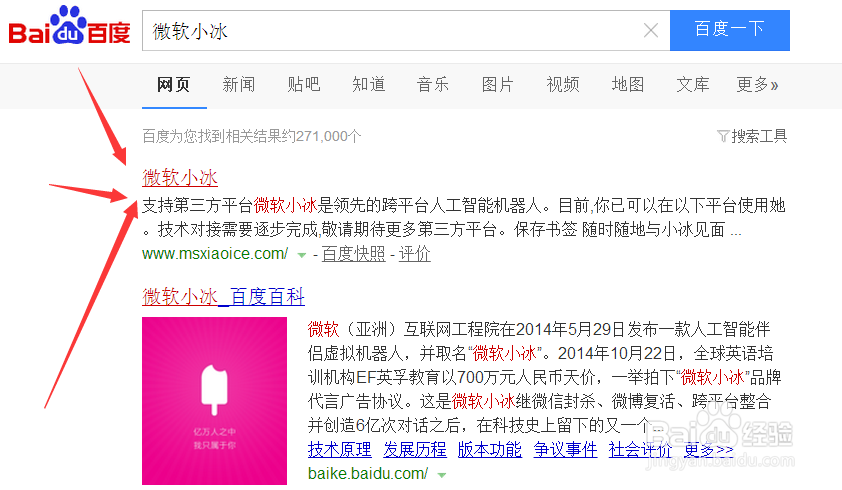Expand the dropdown arrow beside baike.baidu.com URL
Image resolution: width=842 pixels, height=490 pixels.
pos(442,475)
